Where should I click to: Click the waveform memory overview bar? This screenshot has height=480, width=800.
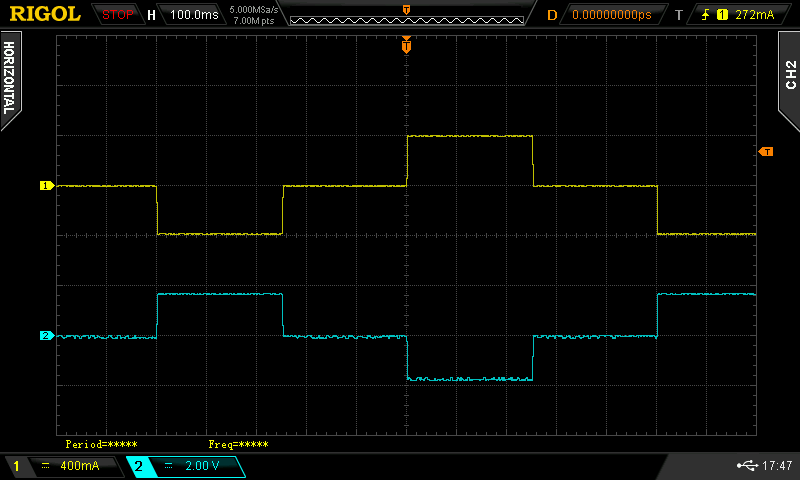(x=407, y=20)
